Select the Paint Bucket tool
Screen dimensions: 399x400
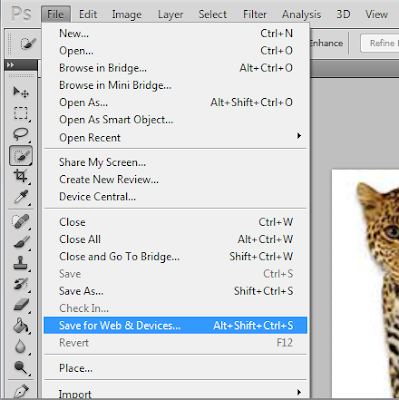coord(21,326)
